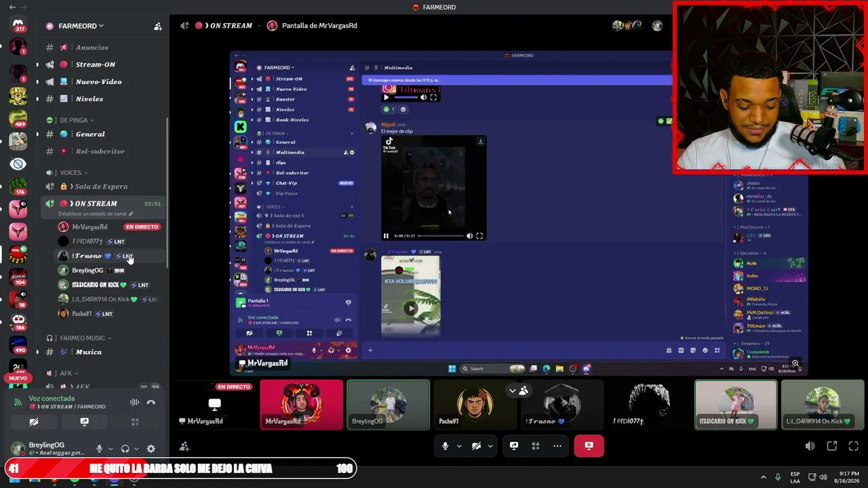Open the Rol-subcritor channel
Image resolution: width=868 pixels, height=488 pixels.
(x=102, y=151)
